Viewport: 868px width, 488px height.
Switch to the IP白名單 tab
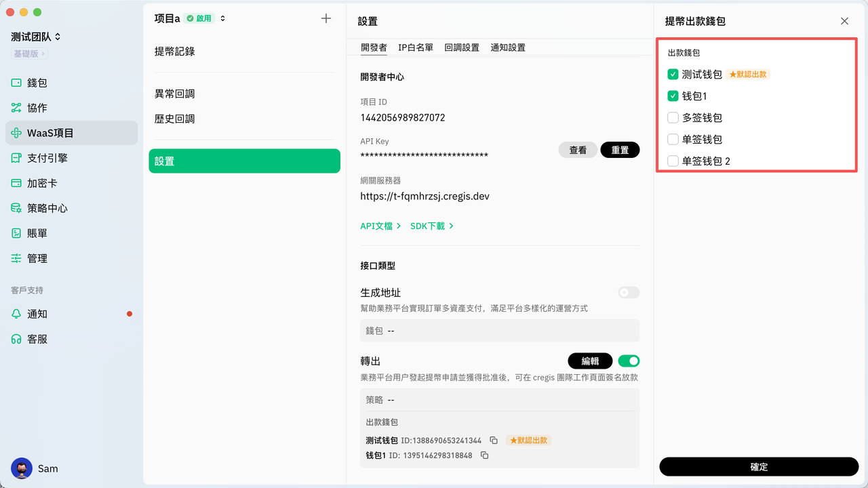click(416, 47)
